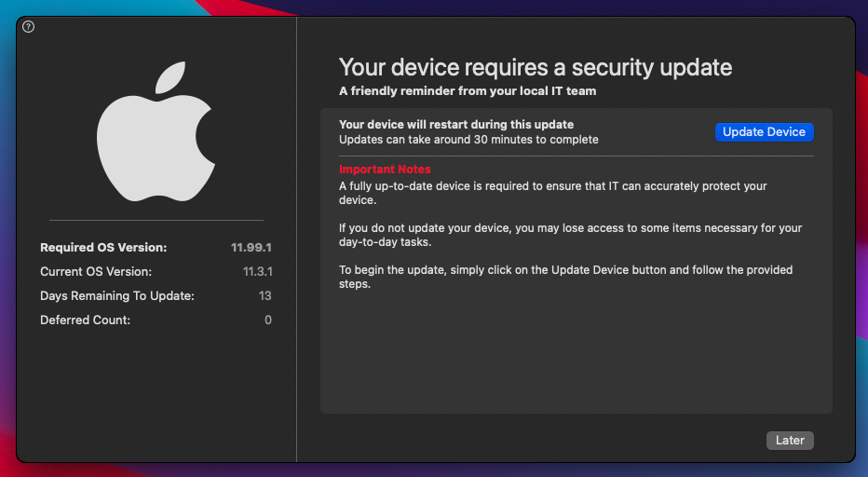This screenshot has height=477, width=868.
Task: Click the Deferred Count label
Action: click(x=85, y=320)
